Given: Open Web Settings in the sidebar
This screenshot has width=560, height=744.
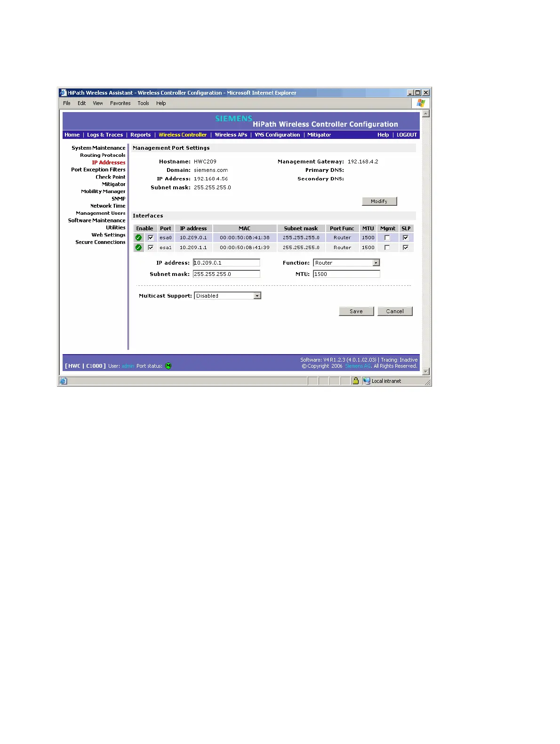Looking at the screenshot, I should [x=109, y=235].
